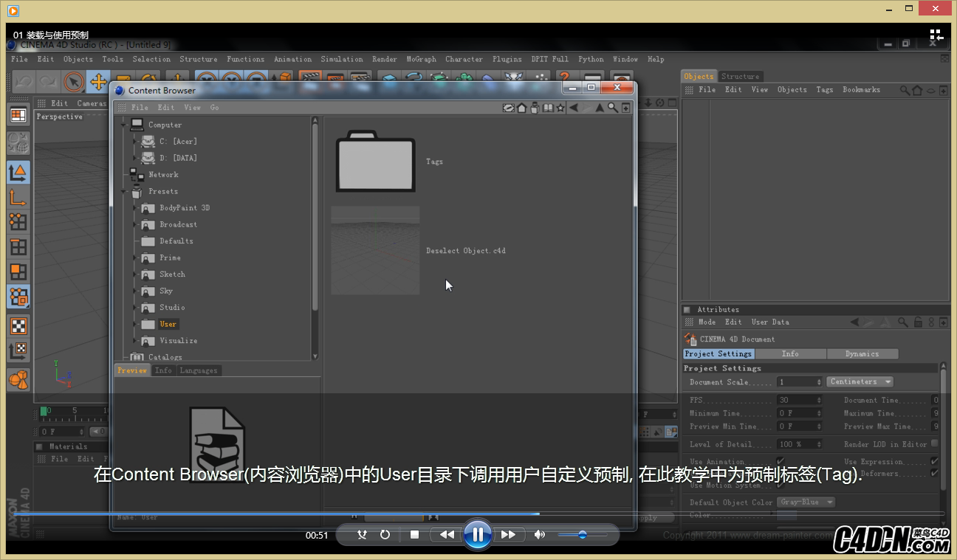
Task: Switch to the Dynamics tab in Attributes
Action: click(x=862, y=353)
